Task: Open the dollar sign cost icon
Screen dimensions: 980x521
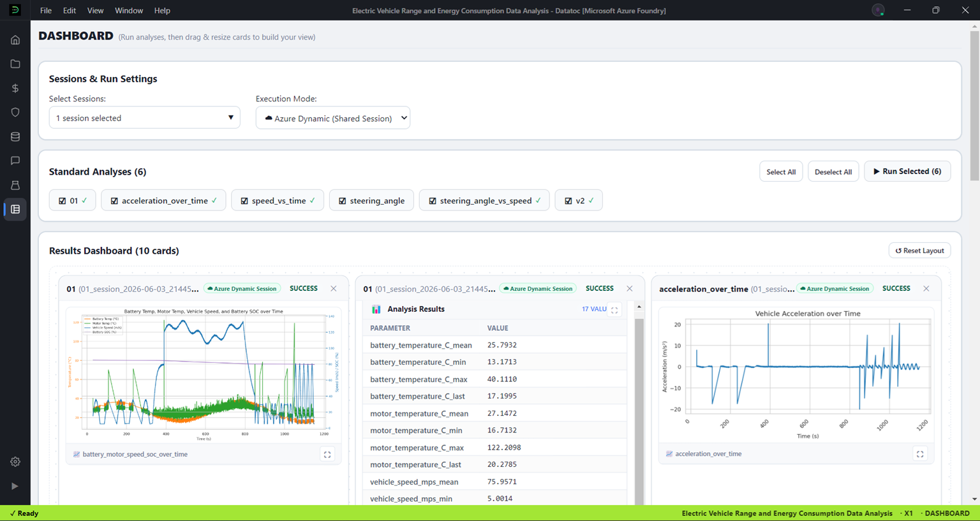Action: (15, 88)
